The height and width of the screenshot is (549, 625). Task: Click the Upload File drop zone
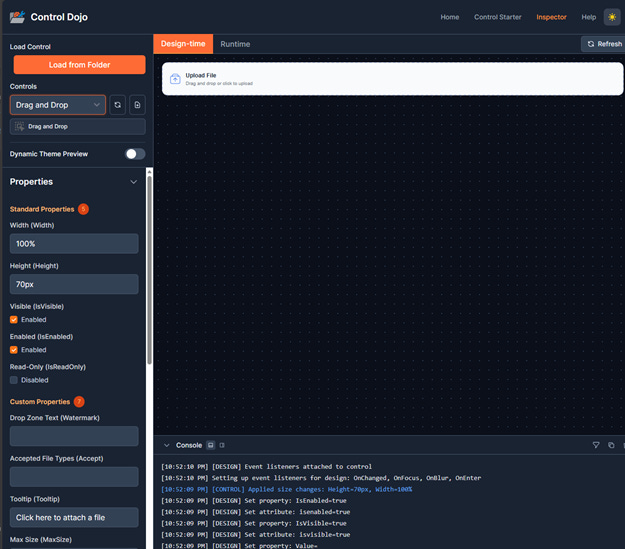392,79
